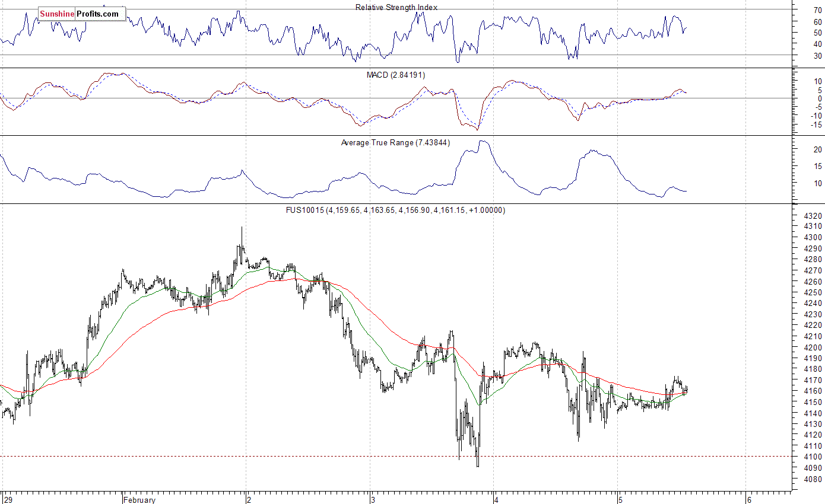Click the 4250 price axis value

pyautogui.click(x=813, y=292)
